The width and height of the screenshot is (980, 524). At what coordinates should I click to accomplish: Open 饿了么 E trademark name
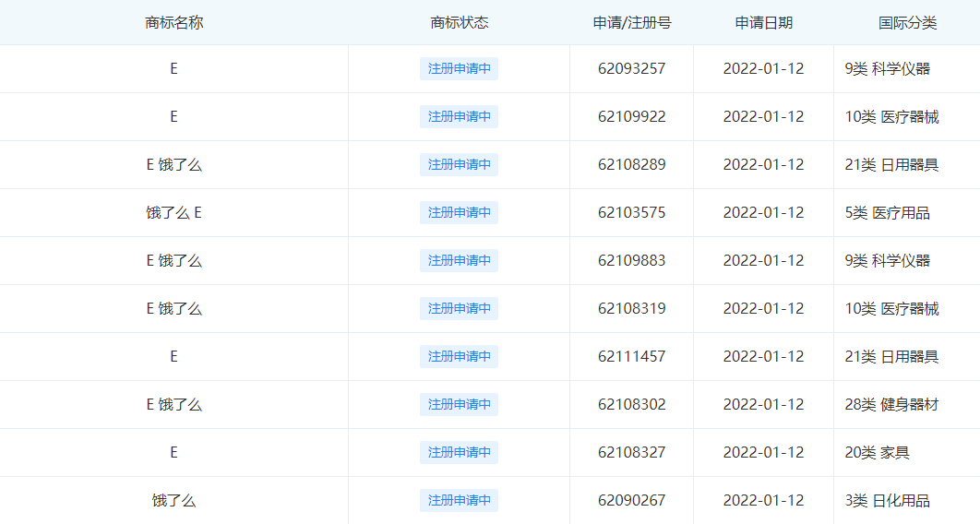tap(173, 213)
